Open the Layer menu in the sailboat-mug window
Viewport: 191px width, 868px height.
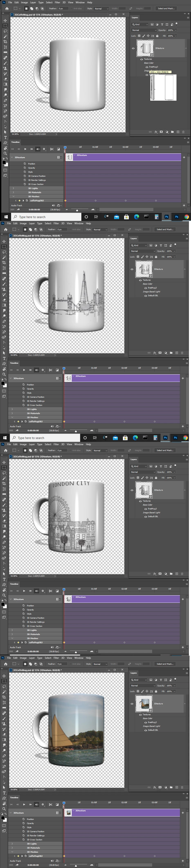coord(32,658)
